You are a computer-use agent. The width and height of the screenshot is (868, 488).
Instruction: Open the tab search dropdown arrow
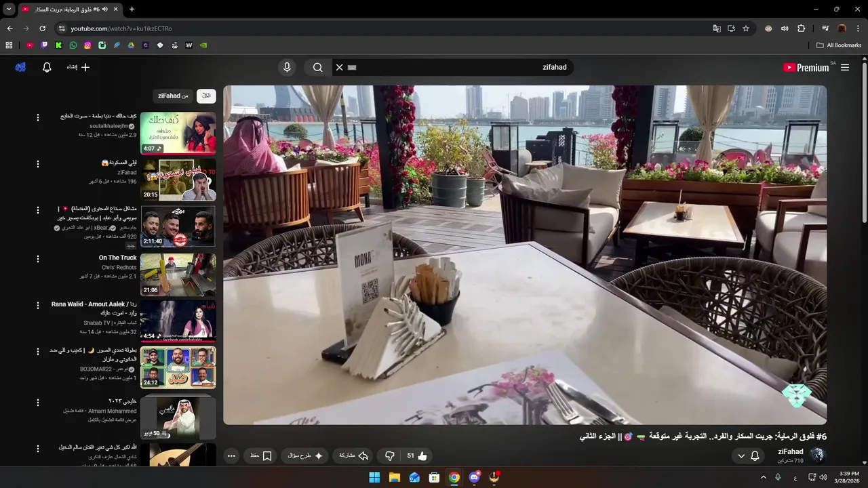tap(9, 9)
